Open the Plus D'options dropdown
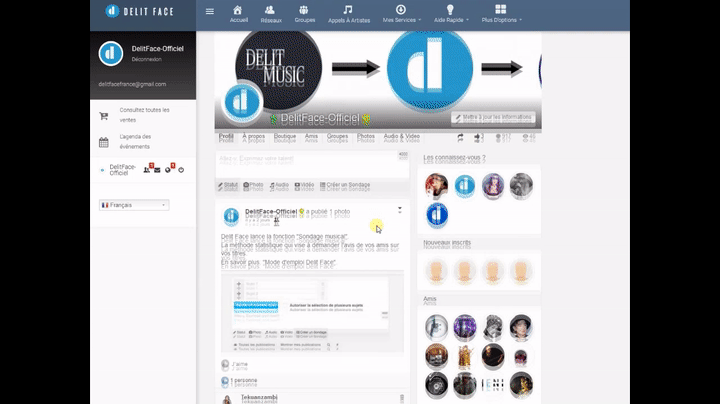Image resolution: width=720 pixels, height=404 pixels. click(x=500, y=13)
